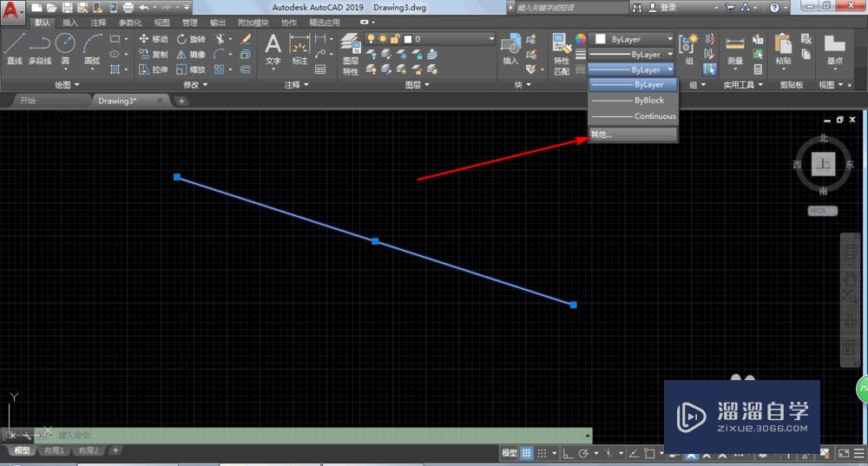Click the Stretch (拉伸) tool
The width and height of the screenshot is (868, 466).
click(154, 69)
